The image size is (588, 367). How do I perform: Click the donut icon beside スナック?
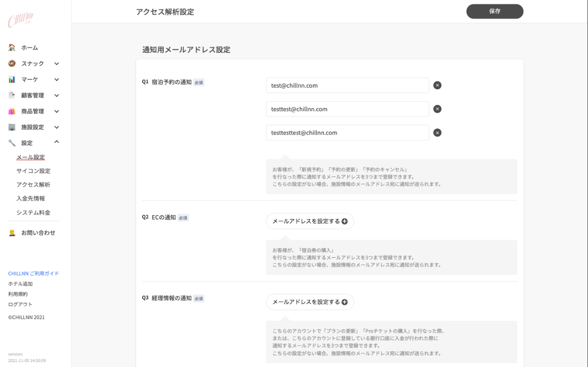(x=12, y=64)
